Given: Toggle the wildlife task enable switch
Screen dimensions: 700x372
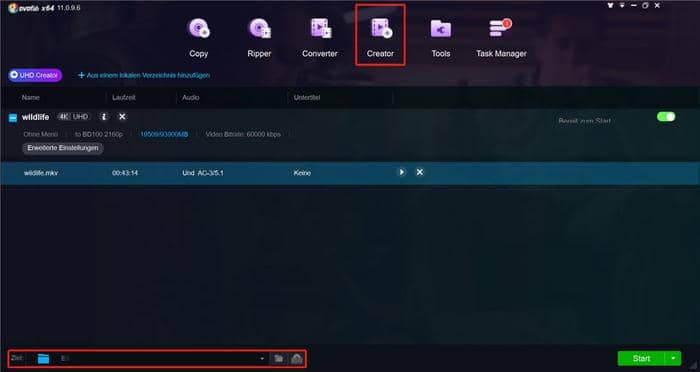Looking at the screenshot, I should tap(666, 117).
